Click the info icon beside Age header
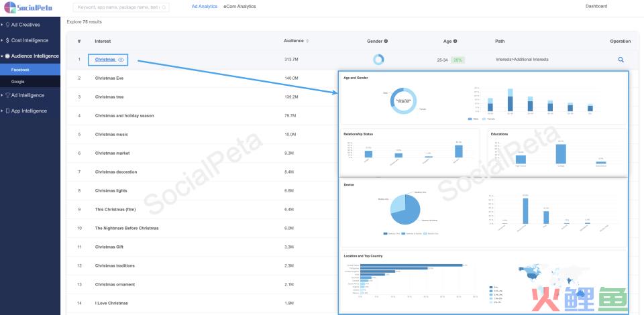 [x=455, y=41]
